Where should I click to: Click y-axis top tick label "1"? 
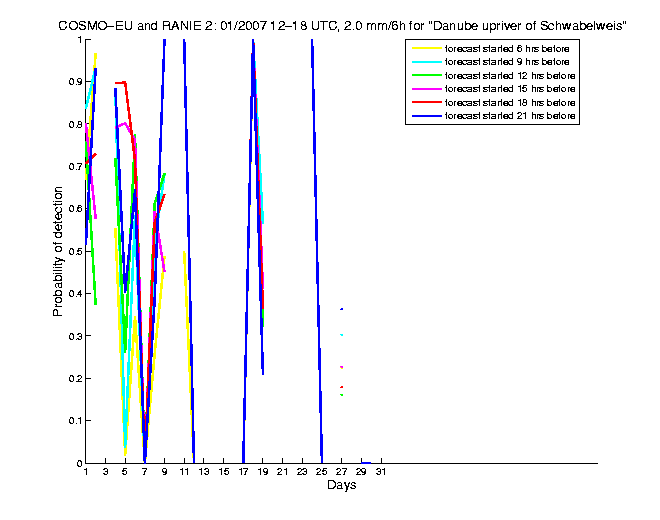click(80, 40)
